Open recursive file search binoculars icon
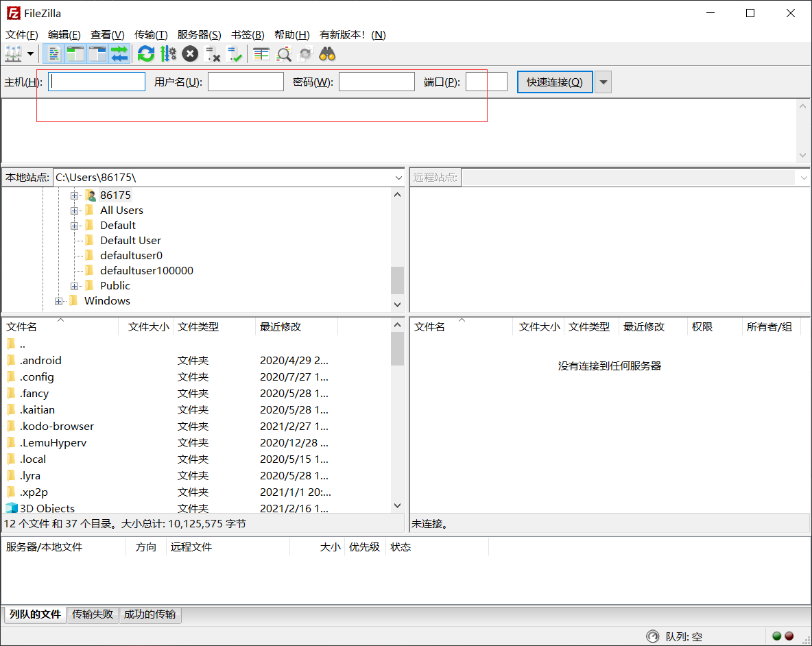The width and height of the screenshot is (812, 646). pyautogui.click(x=327, y=53)
